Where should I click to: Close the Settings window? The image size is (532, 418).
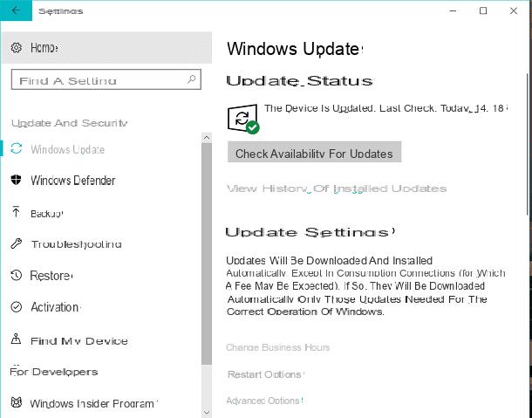pos(514,10)
